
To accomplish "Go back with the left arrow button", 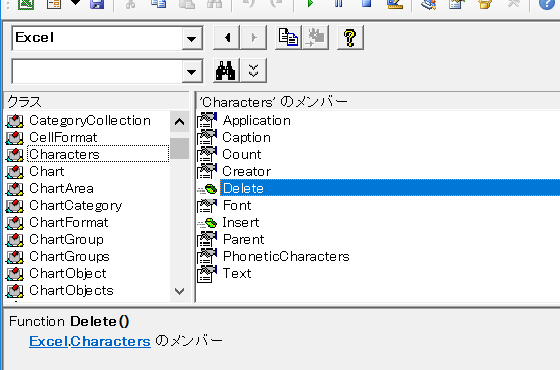I will point(226,38).
